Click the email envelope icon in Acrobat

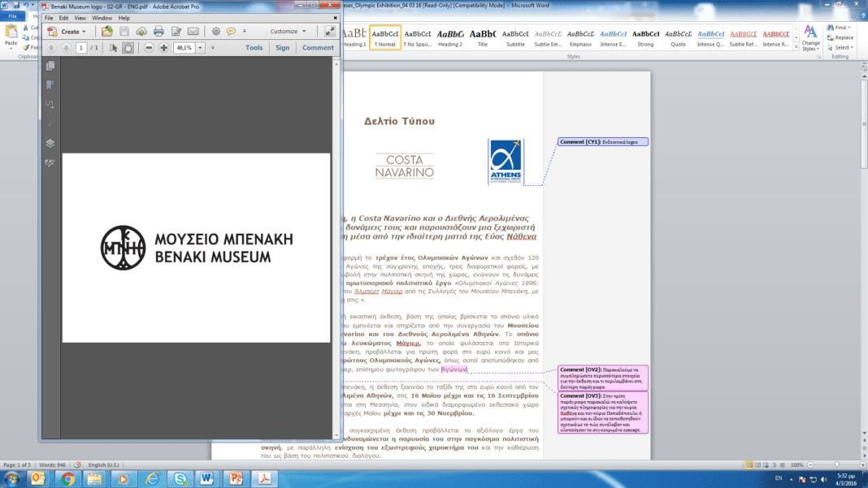(193, 32)
